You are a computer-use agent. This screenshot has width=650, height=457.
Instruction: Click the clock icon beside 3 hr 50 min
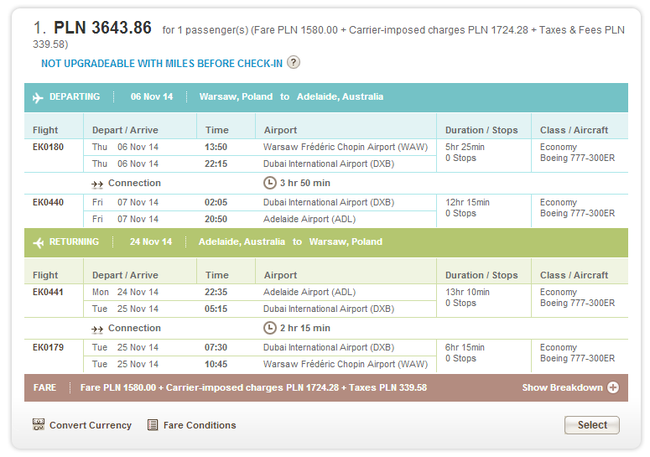click(269, 183)
